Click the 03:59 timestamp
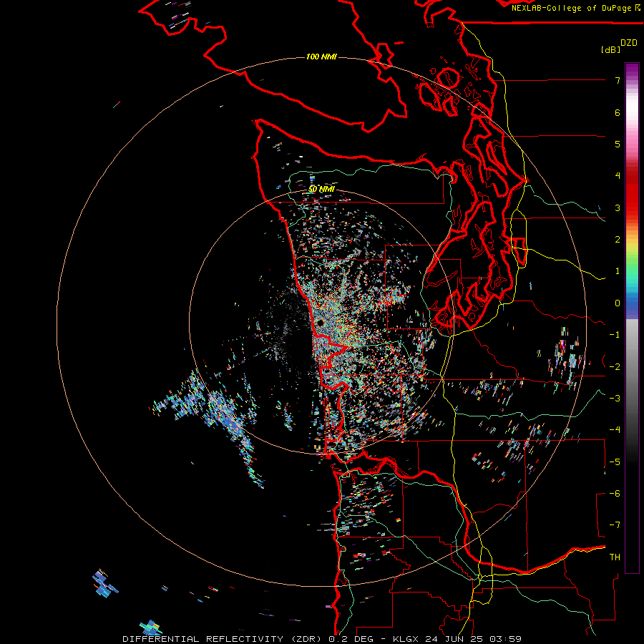This screenshot has width=644, height=644. (x=504, y=639)
